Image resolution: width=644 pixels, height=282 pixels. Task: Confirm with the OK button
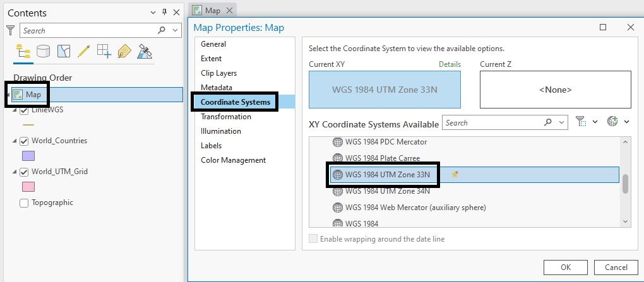(565, 266)
